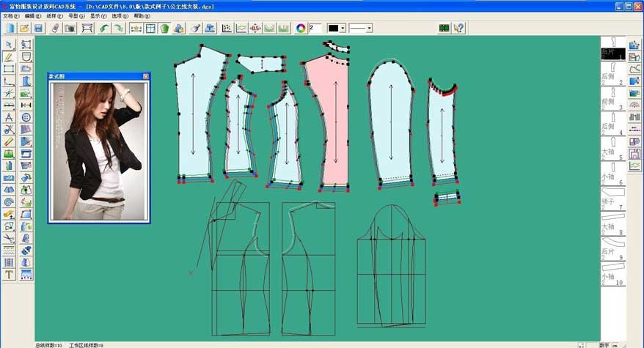This screenshot has height=348, width=644.
Task: Click the green redo arrow icon
Action: point(117,28)
